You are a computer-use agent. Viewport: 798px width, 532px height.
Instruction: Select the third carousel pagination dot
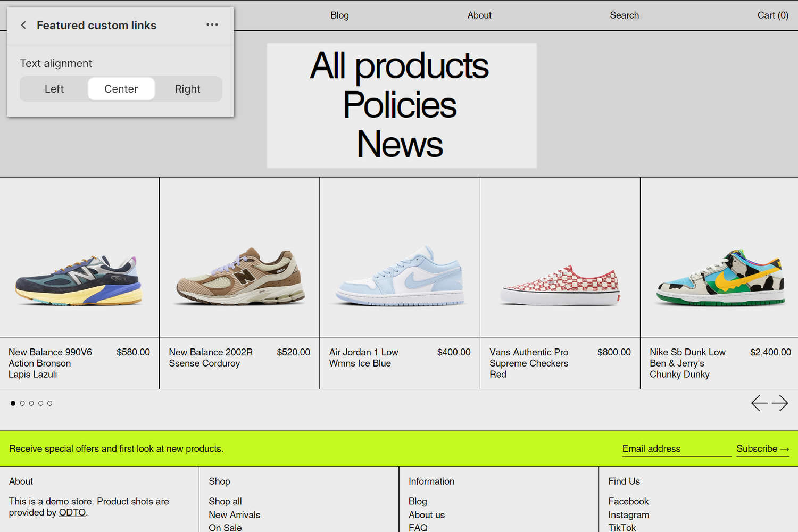31,403
